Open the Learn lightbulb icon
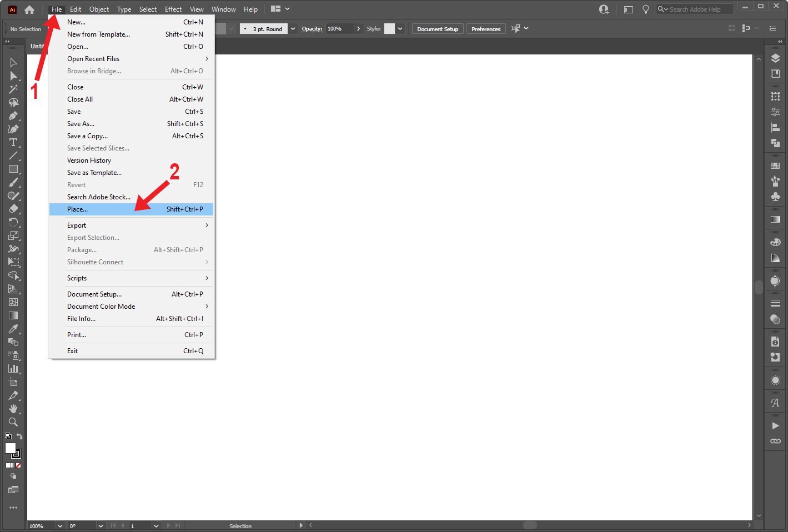Image resolution: width=788 pixels, height=532 pixels. click(x=646, y=9)
